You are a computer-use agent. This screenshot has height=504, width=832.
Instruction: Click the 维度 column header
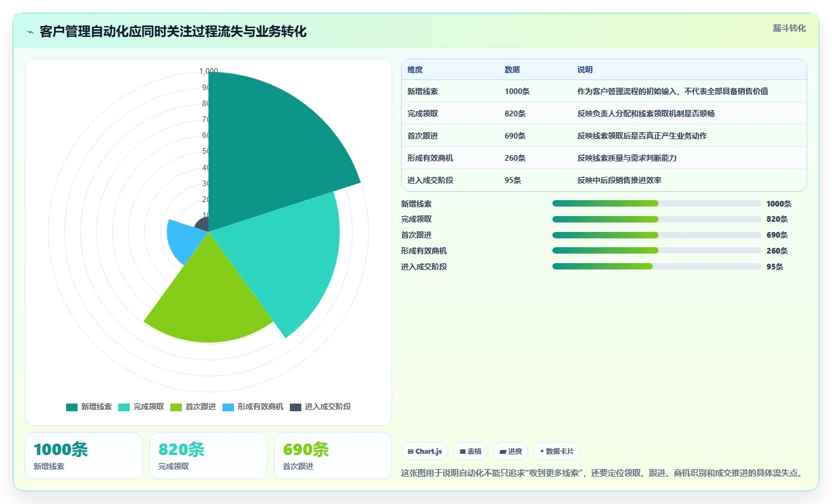pyautogui.click(x=415, y=70)
